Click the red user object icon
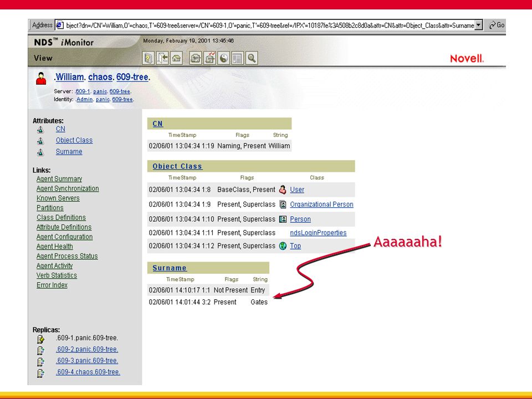The image size is (532, 399). coord(42,78)
